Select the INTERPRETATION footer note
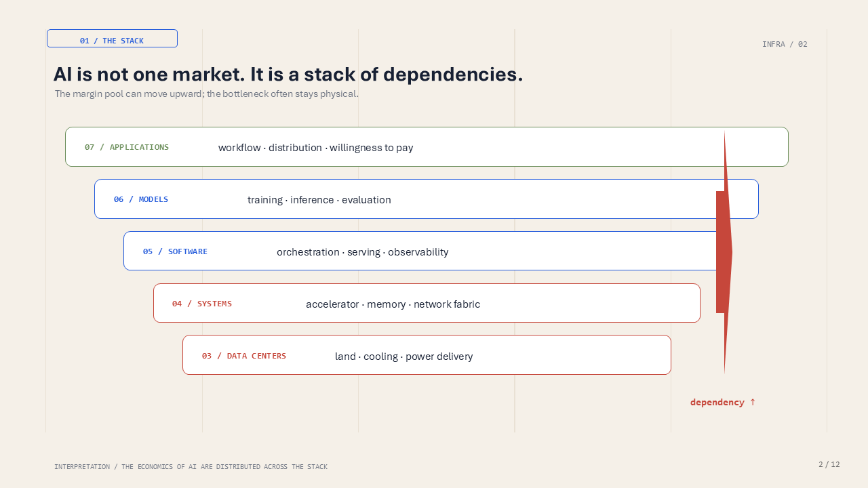Image resolution: width=868 pixels, height=488 pixels. (x=191, y=467)
